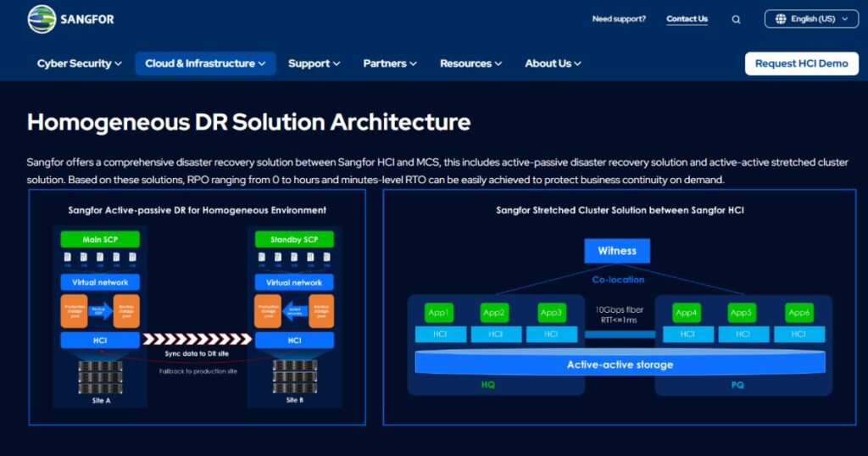
Task: Click the Stretched Cluster diagram image
Action: (620, 307)
